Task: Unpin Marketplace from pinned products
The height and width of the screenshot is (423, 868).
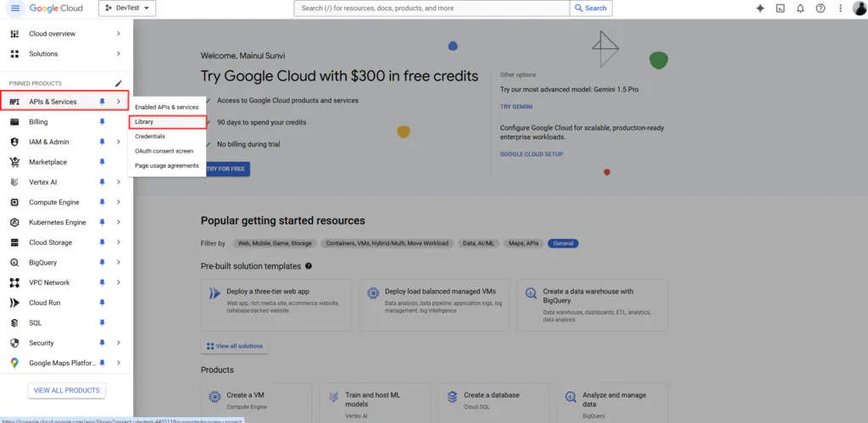Action: click(x=102, y=162)
